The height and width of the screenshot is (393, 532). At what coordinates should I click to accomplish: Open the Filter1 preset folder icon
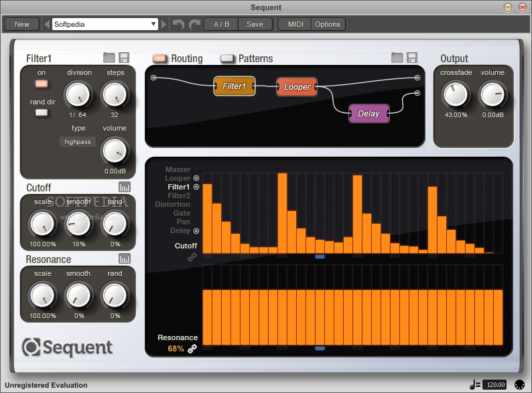pos(109,58)
